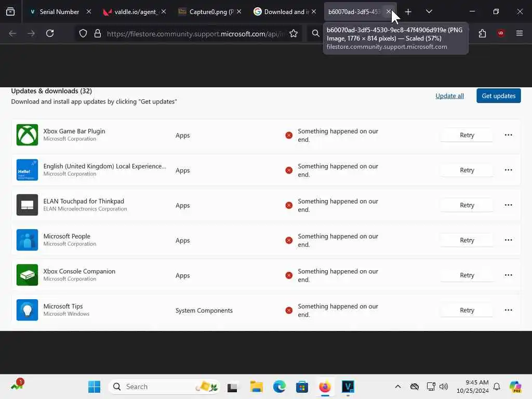Close the Download and install tab
This screenshot has height=399, width=532.
click(x=314, y=11)
